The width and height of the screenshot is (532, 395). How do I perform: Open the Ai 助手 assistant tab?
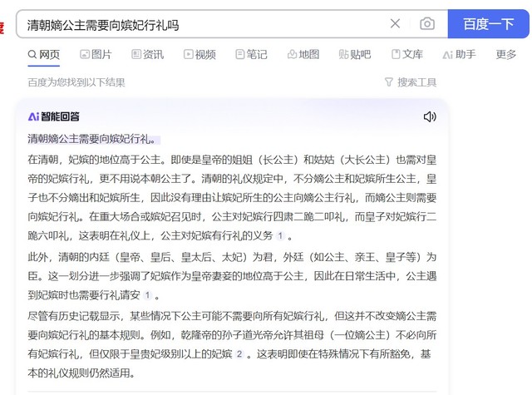[x=459, y=55]
